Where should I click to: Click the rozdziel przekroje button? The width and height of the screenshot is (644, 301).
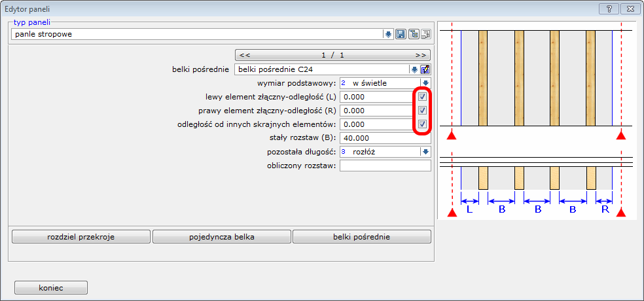tap(81, 237)
